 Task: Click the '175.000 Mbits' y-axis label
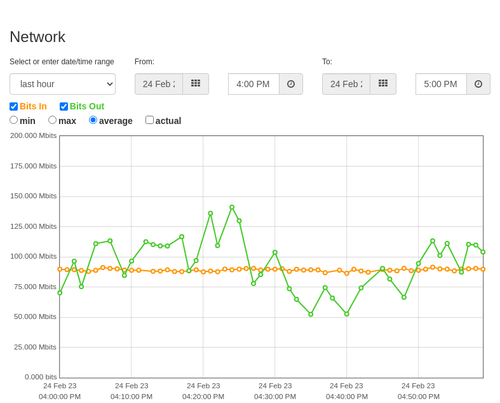click(x=33, y=166)
